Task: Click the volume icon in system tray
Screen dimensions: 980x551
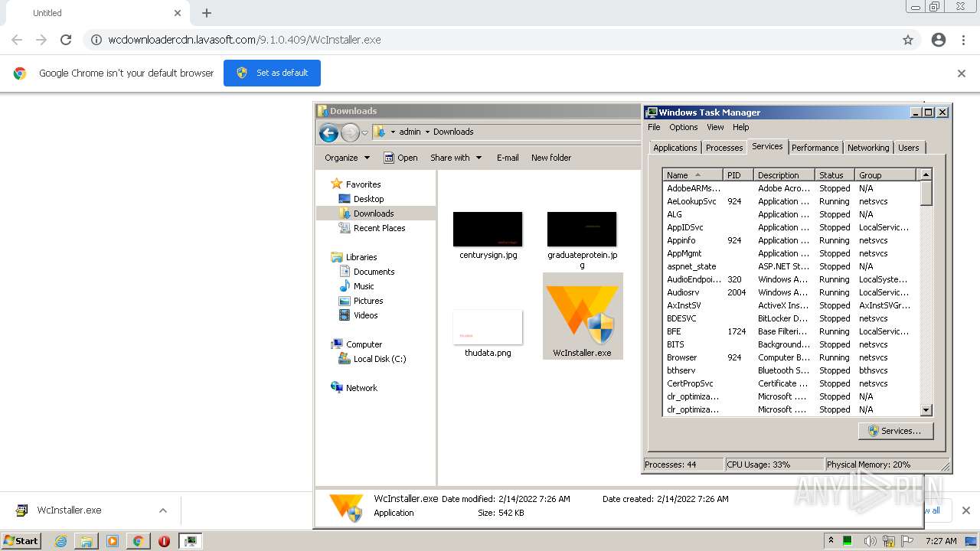Action: coord(870,541)
